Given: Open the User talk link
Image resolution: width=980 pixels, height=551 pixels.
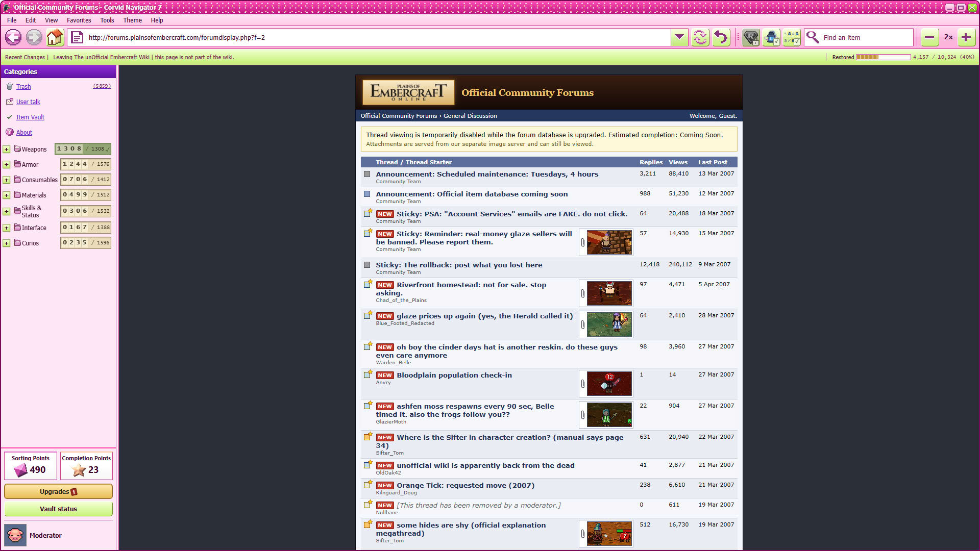Looking at the screenshot, I should (x=28, y=102).
